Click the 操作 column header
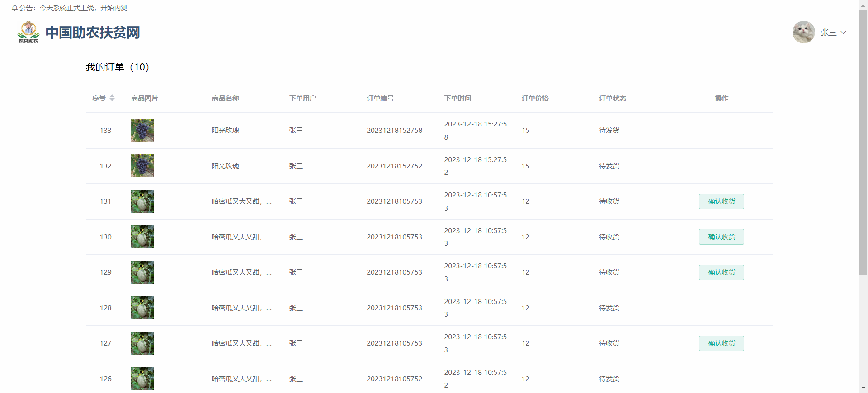Screen dimensions: 868x393 pos(722,98)
